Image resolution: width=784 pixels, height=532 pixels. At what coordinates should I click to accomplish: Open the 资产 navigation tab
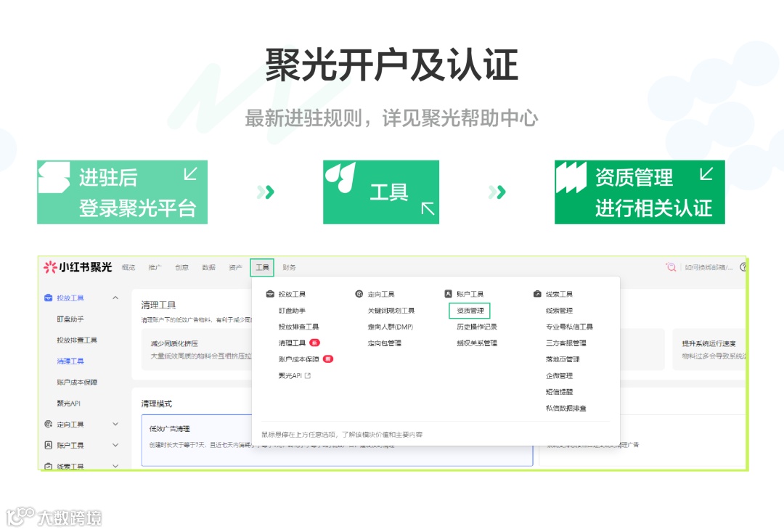click(235, 268)
